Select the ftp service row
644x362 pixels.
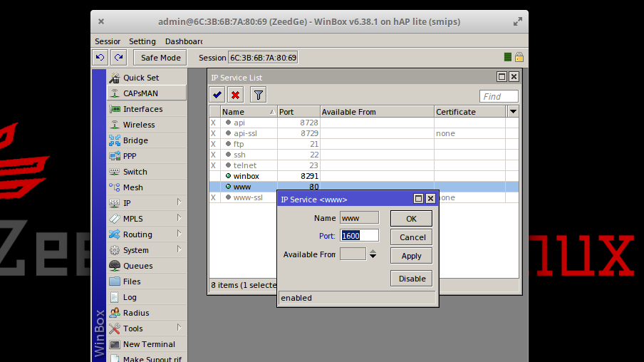click(x=363, y=144)
